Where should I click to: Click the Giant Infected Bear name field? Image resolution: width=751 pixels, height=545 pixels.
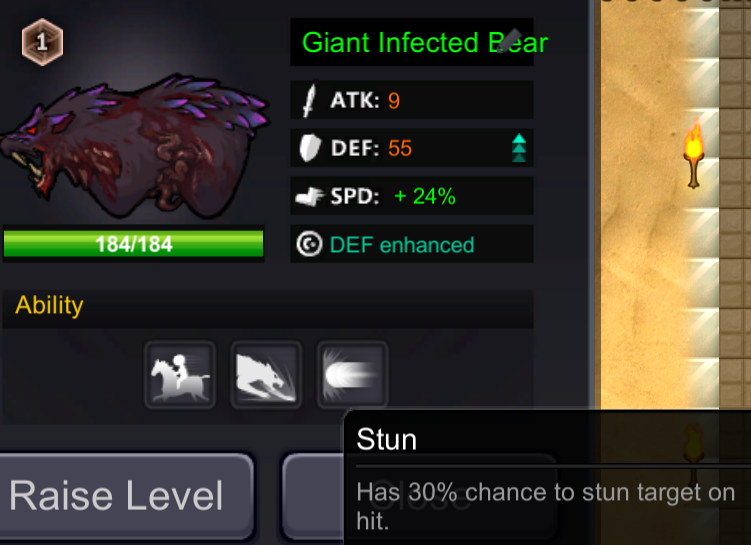[412, 42]
